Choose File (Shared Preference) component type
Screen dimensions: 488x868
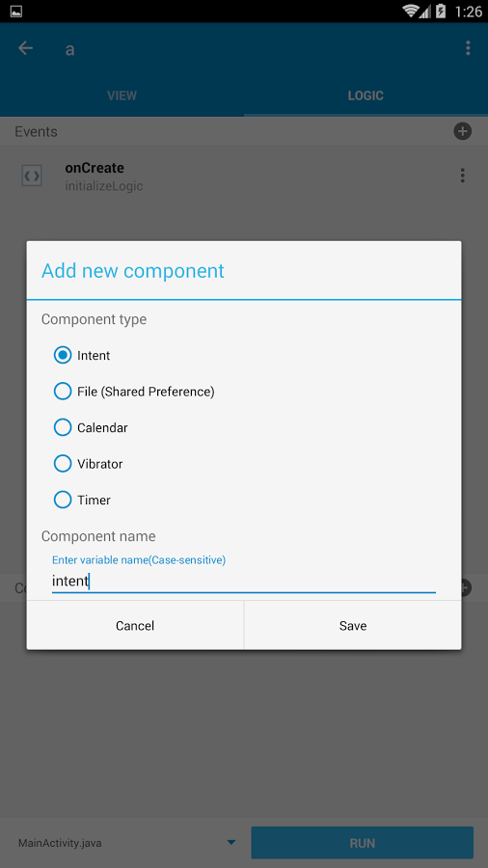tap(63, 392)
